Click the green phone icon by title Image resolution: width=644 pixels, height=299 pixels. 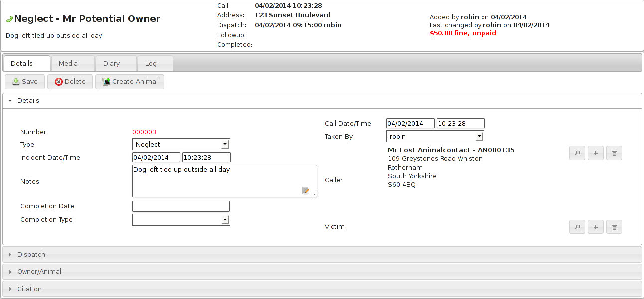(9, 19)
